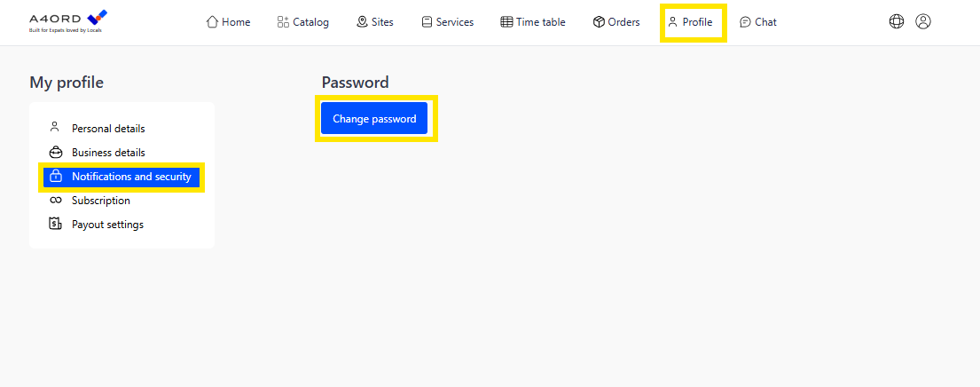Image resolution: width=980 pixels, height=387 pixels.
Task: Click the Change password button
Action: click(x=374, y=119)
